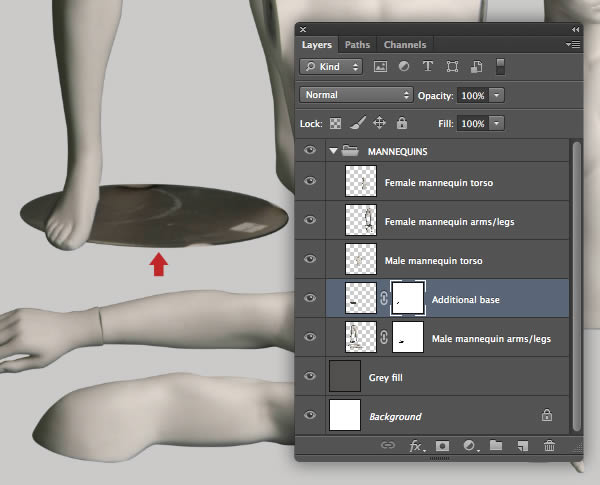The image size is (600, 485).
Task: Open the layer style fx menu
Action: point(417,446)
